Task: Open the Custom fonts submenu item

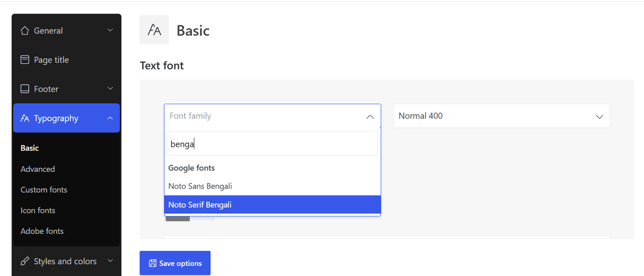Action: click(x=44, y=190)
